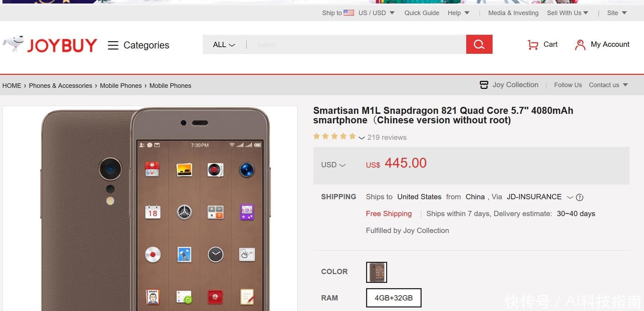Open the shopping cart icon

point(533,45)
